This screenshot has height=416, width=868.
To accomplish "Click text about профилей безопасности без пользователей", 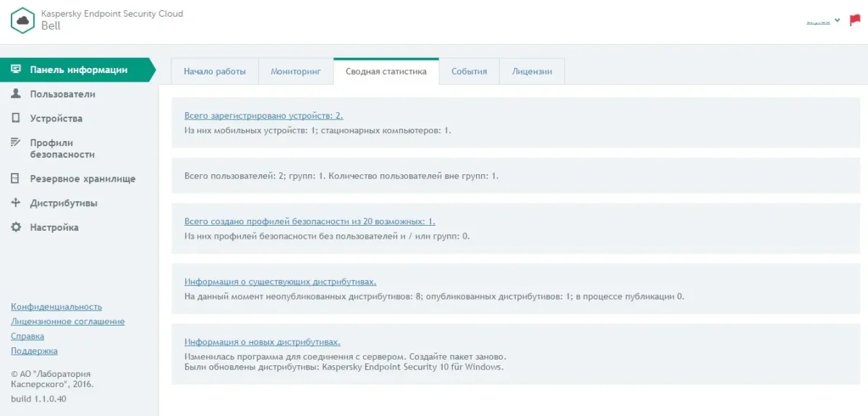I will [x=327, y=236].
